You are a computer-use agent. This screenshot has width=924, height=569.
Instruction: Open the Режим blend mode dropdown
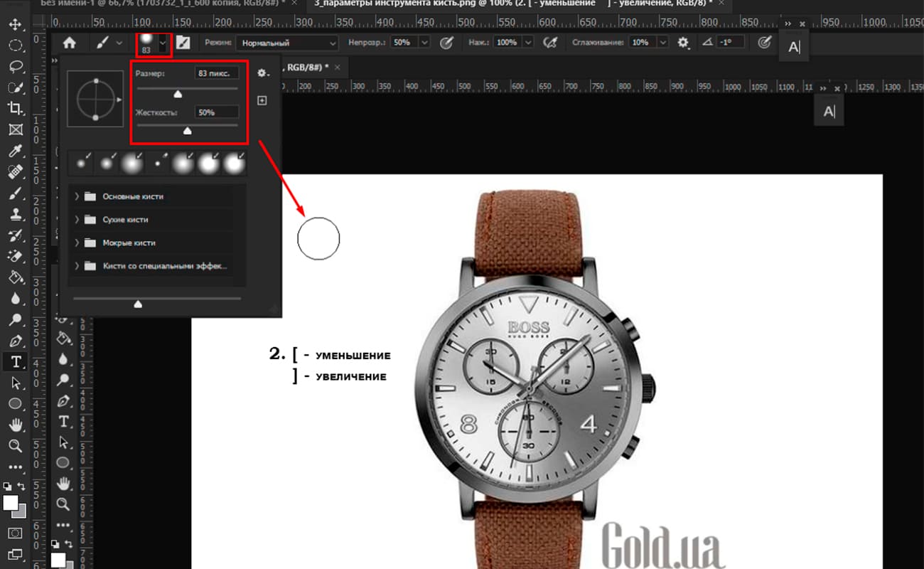point(287,43)
